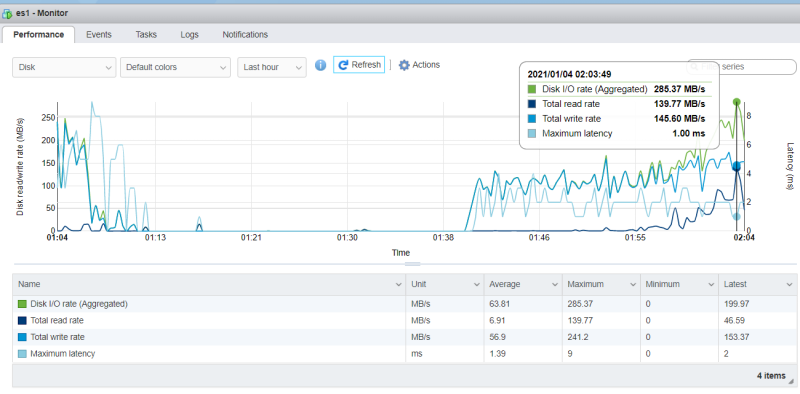Expand the Latest column header menu arrow
Image resolution: width=800 pixels, height=394 pixels.
coord(789,285)
